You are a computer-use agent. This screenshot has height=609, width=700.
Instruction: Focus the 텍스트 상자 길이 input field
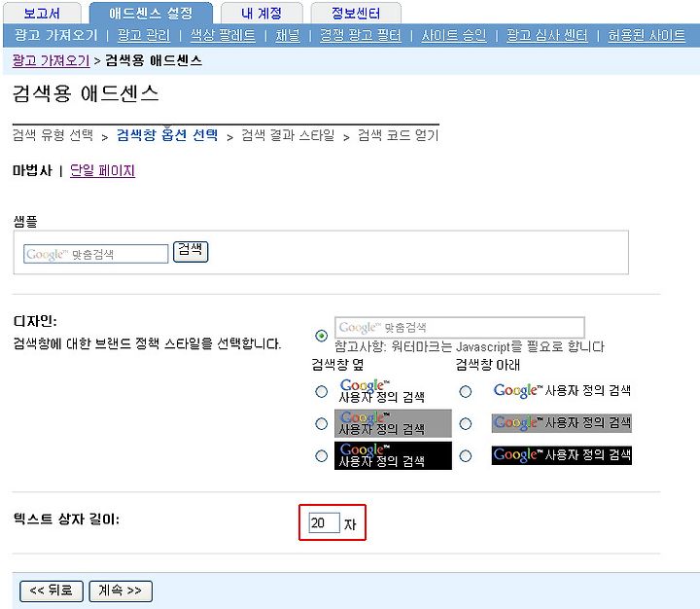click(324, 522)
